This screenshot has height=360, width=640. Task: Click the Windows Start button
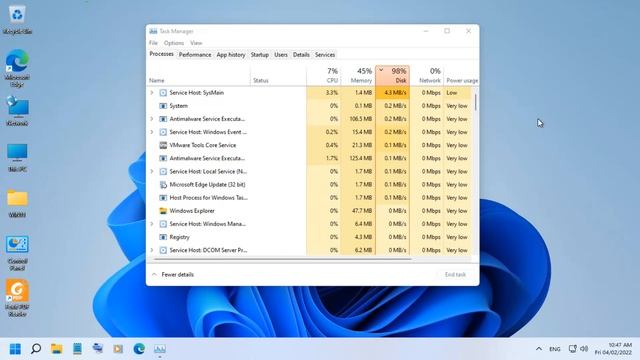click(15, 349)
